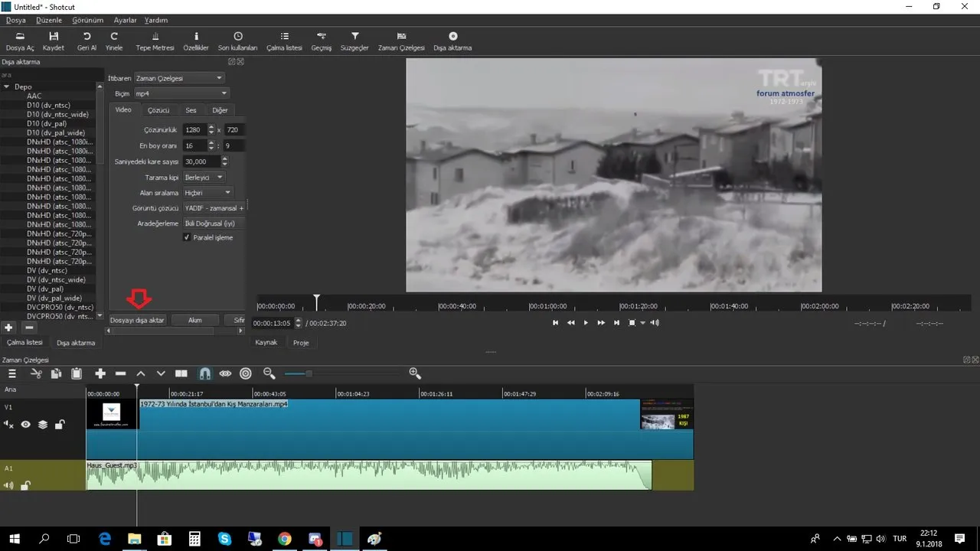Open the Alan sıralama Hiçbiri dropdown
This screenshot has height=551, width=980.
coord(207,193)
